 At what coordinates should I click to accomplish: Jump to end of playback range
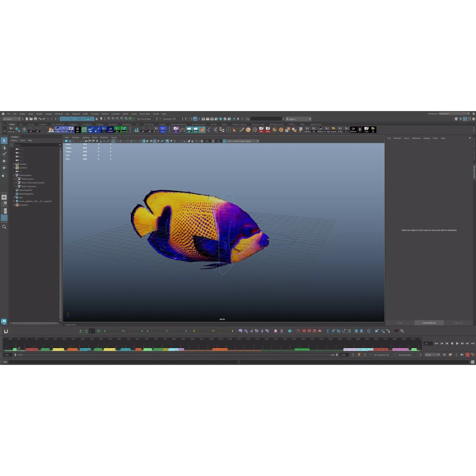[x=472, y=343]
